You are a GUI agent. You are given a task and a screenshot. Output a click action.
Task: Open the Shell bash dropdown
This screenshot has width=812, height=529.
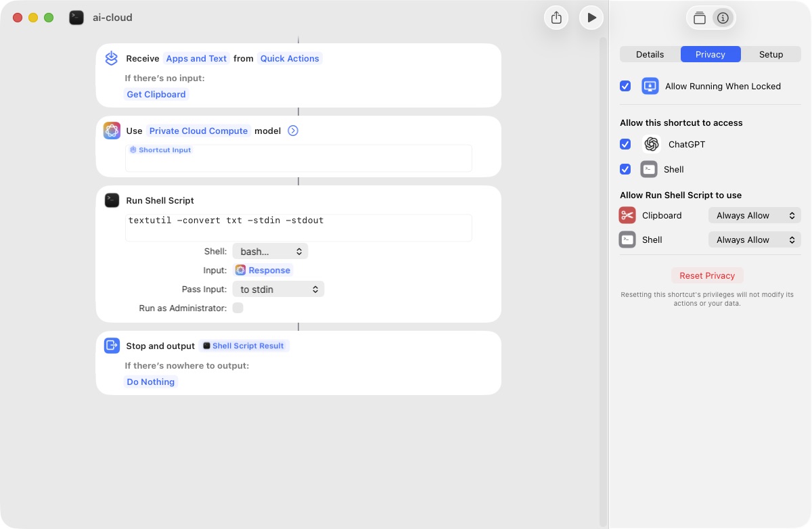pyautogui.click(x=270, y=251)
